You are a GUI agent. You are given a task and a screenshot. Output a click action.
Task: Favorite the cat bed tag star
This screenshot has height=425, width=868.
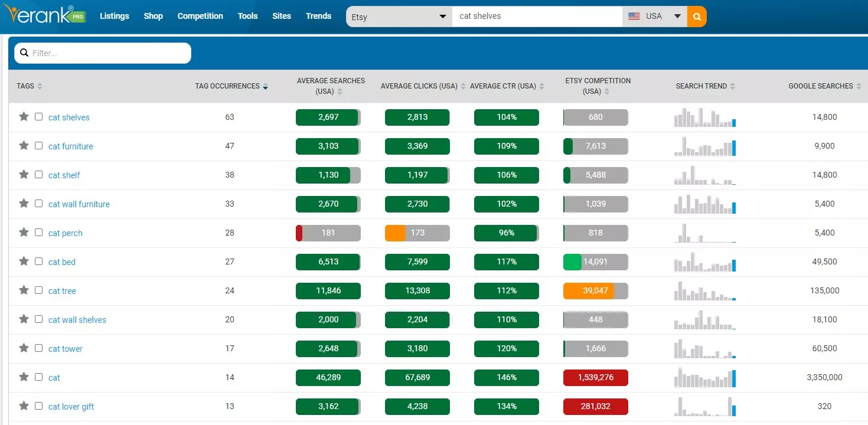pos(24,261)
